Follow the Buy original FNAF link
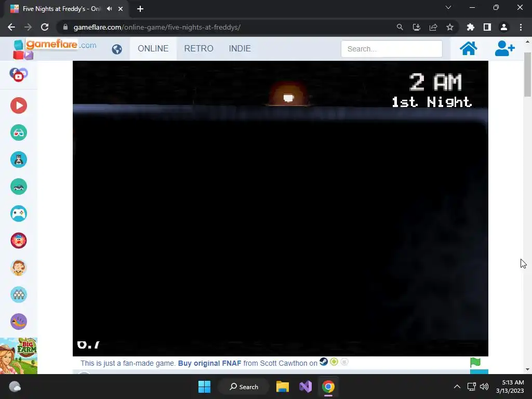The height and width of the screenshot is (399, 532). pos(210,363)
